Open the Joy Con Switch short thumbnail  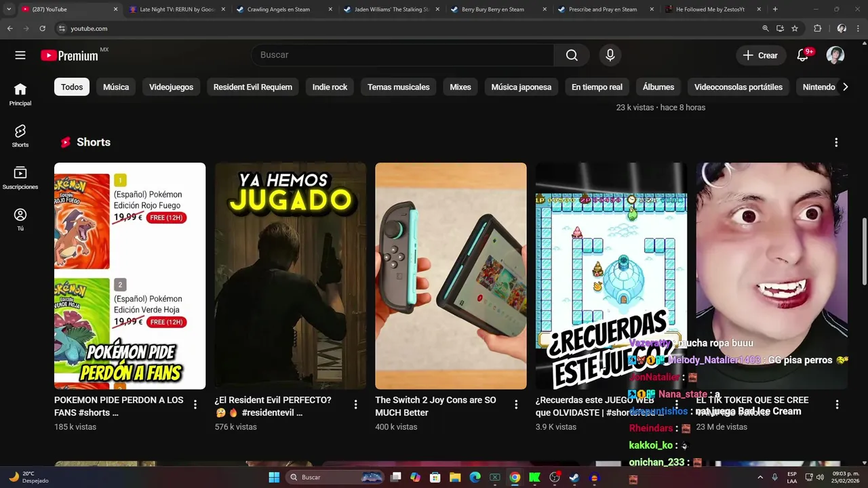(x=451, y=276)
